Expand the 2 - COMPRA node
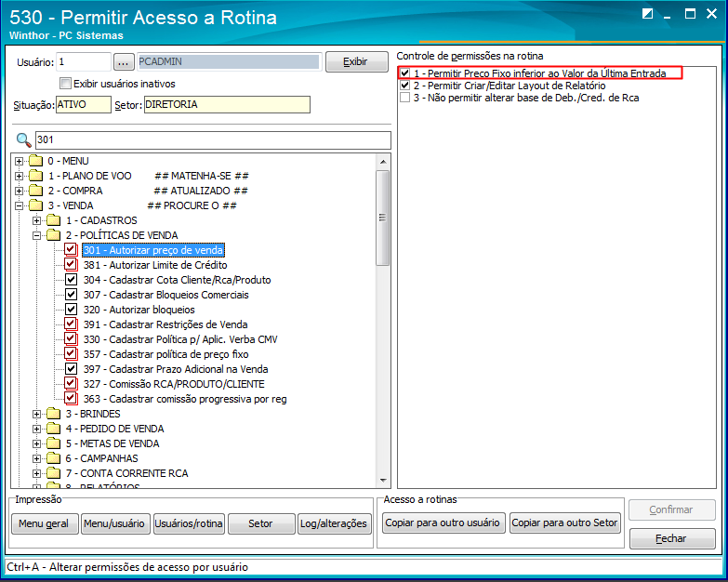728x582 pixels. [19, 191]
